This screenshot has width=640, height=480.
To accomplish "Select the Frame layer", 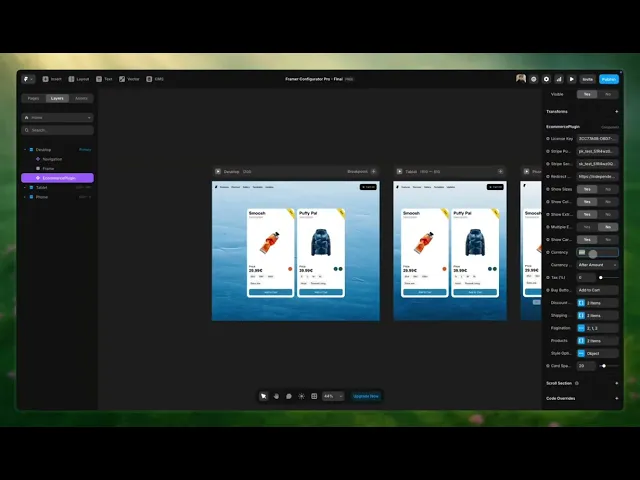I will click(x=48, y=169).
